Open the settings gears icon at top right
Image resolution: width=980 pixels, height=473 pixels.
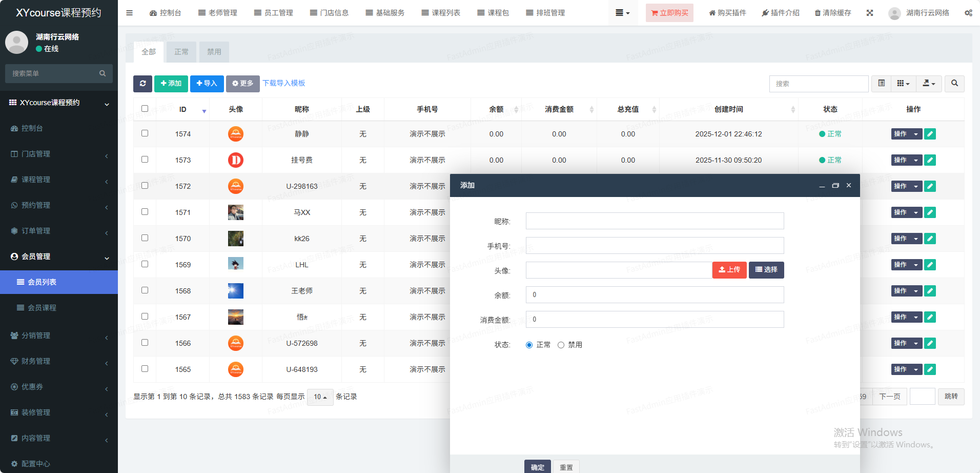tap(968, 13)
